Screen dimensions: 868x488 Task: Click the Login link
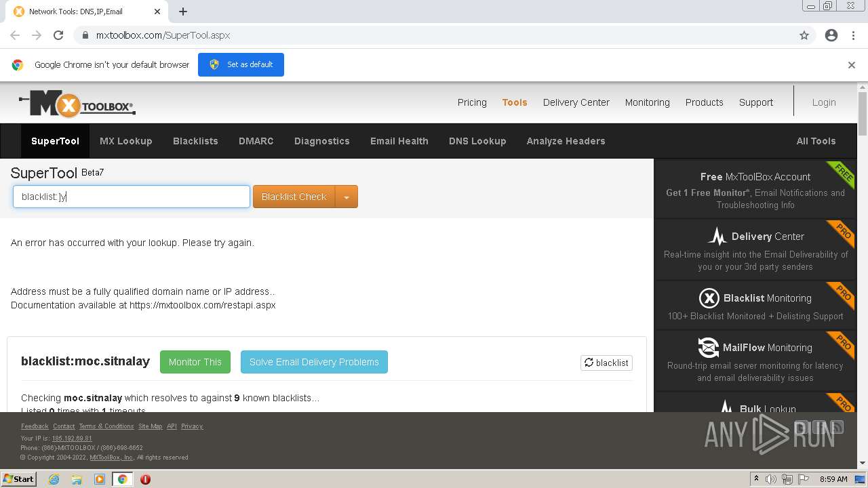point(824,102)
